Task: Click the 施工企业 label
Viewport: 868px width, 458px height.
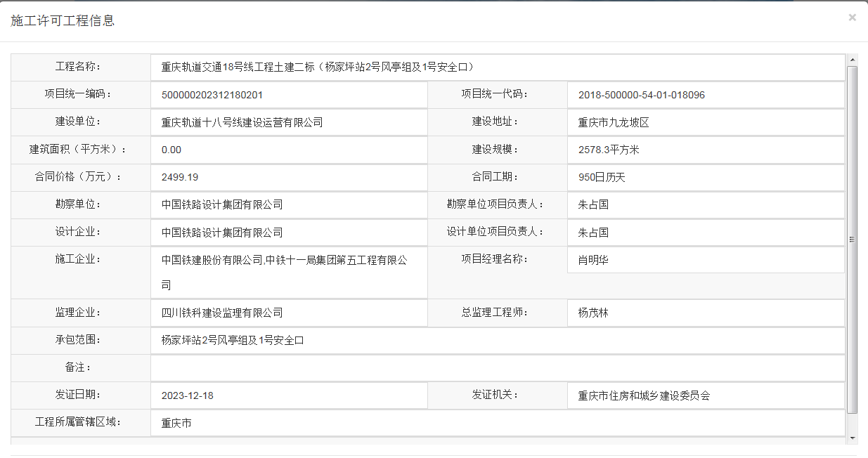Action: pos(79,259)
